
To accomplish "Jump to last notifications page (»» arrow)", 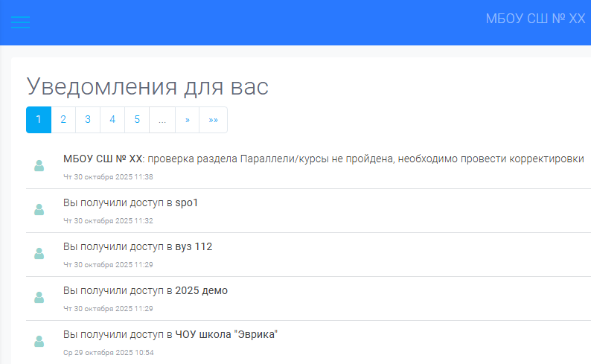I will [x=213, y=120].
